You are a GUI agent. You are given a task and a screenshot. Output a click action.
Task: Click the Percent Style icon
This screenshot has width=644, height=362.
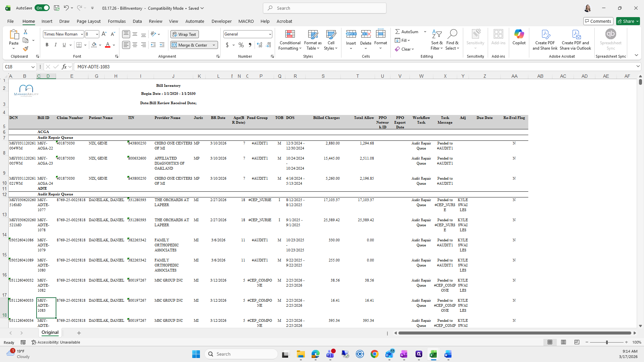point(241,45)
